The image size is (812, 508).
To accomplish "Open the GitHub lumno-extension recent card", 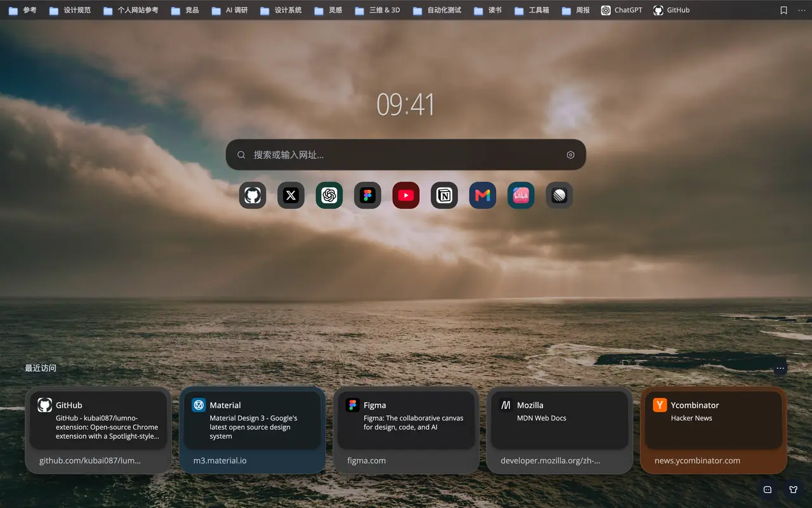I will [98, 430].
